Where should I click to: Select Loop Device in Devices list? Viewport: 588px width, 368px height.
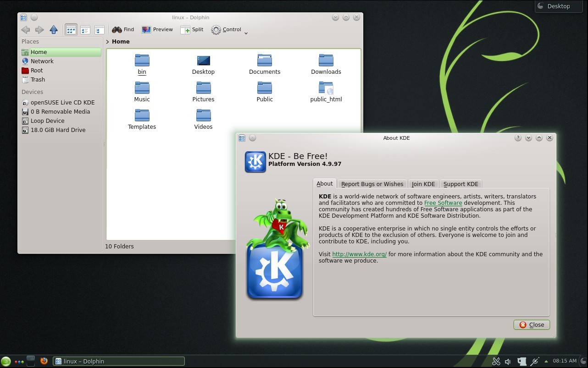[x=61, y=121]
